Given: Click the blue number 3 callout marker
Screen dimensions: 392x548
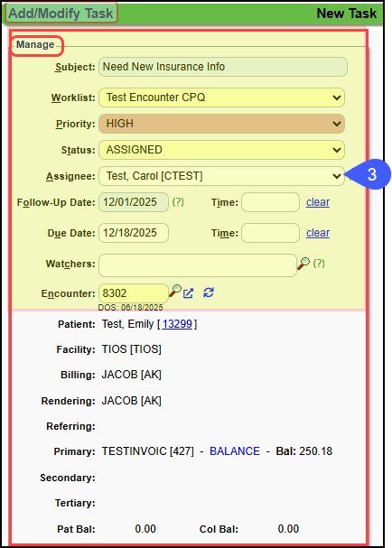Looking at the screenshot, I should [x=371, y=174].
